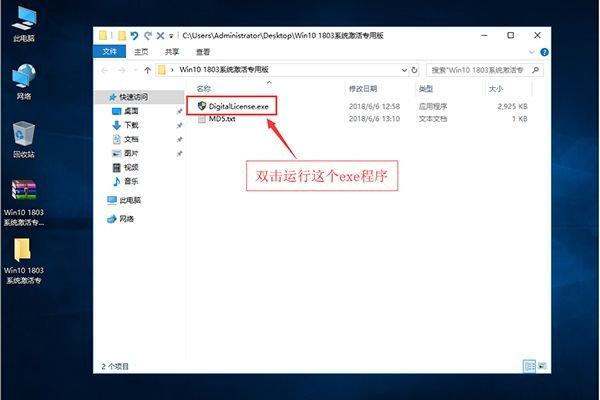Open the 主页 Home ribbon tab

point(141,52)
